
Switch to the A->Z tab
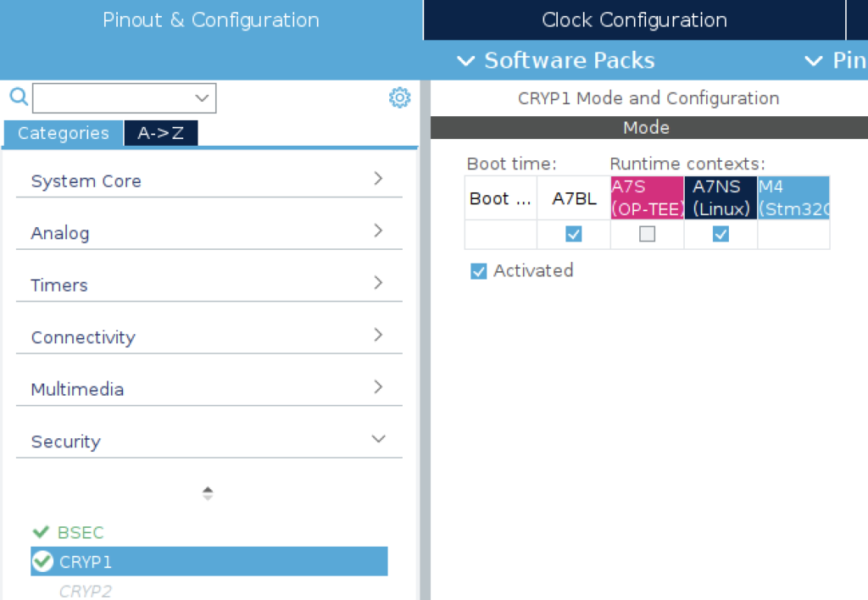click(x=160, y=133)
